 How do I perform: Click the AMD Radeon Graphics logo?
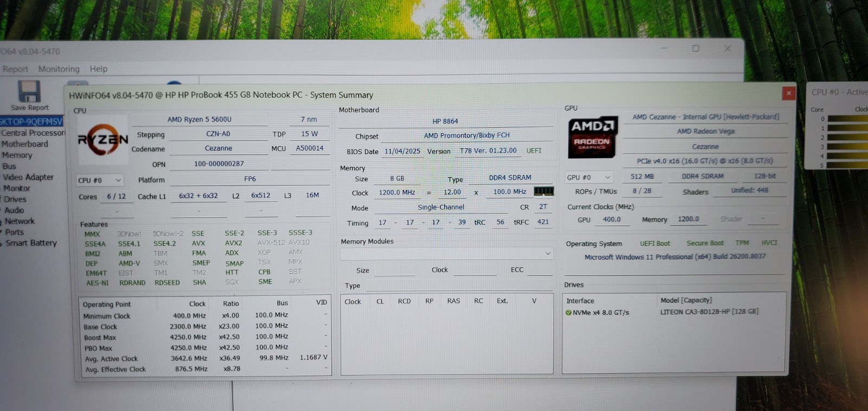[x=592, y=137]
